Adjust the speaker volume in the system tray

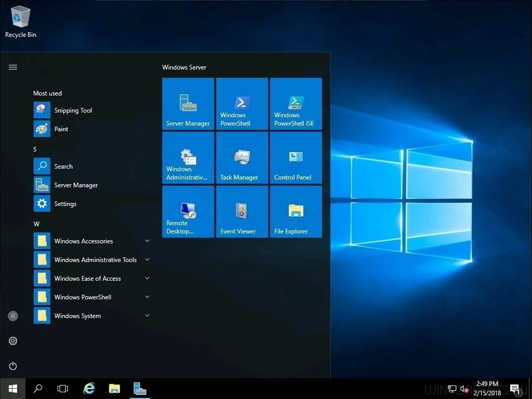463,388
